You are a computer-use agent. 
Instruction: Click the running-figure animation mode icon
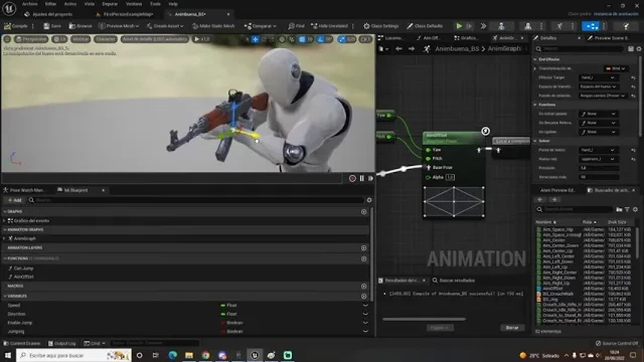pos(559,26)
